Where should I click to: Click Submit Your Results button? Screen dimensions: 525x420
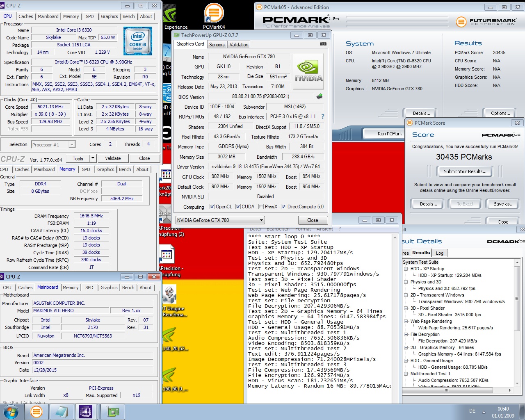coord(465,171)
